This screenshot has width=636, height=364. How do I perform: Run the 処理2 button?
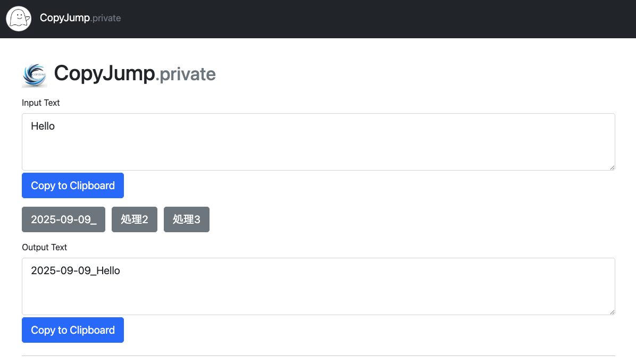click(x=135, y=219)
